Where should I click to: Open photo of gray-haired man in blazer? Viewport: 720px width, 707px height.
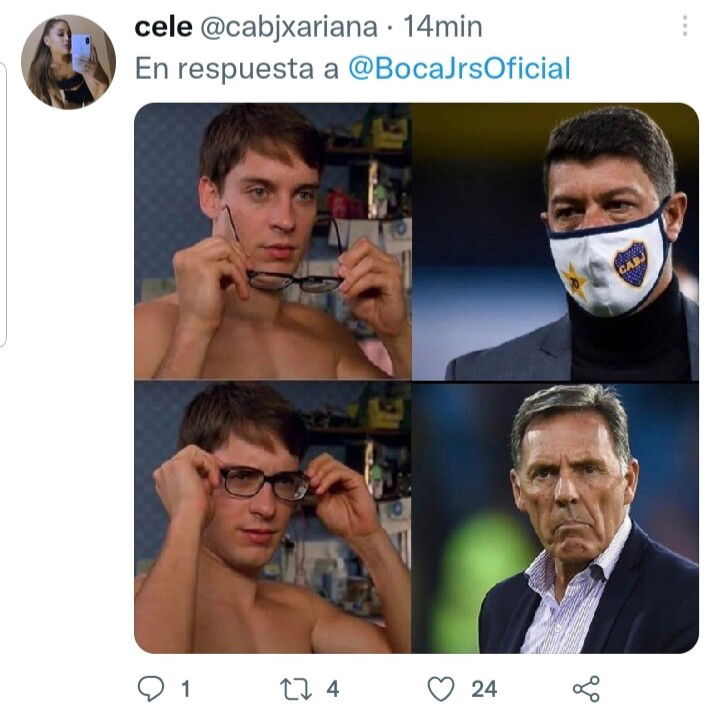point(556,517)
